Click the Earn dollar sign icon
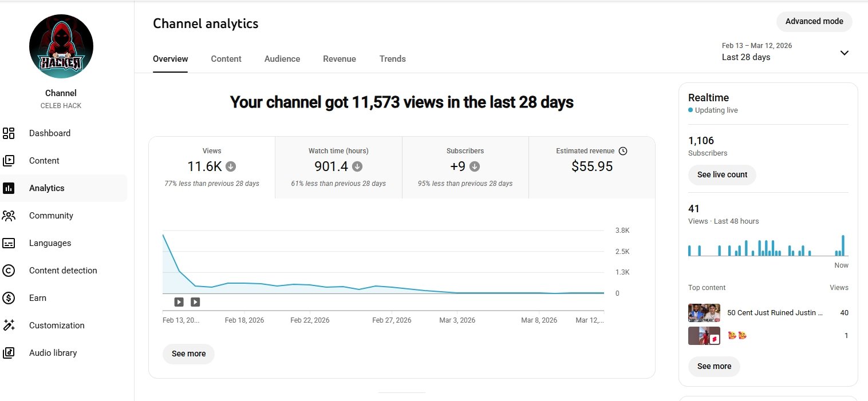The image size is (868, 401). (9, 298)
